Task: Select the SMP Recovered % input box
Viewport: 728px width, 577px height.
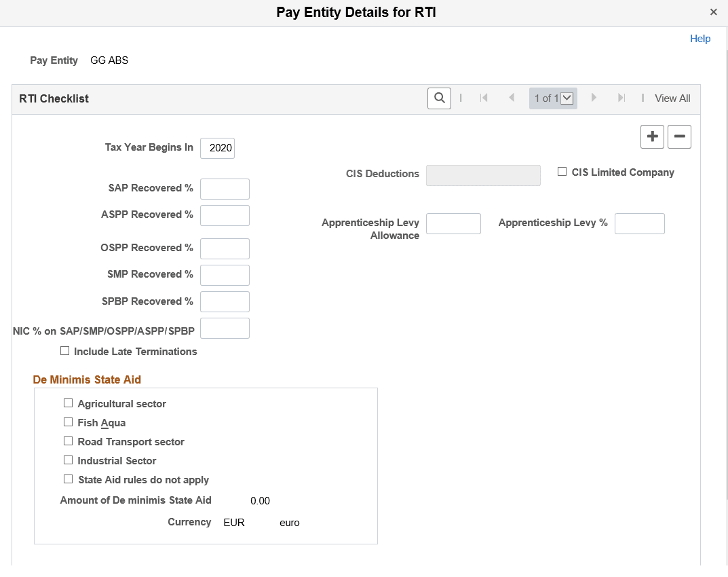Action: click(x=225, y=275)
